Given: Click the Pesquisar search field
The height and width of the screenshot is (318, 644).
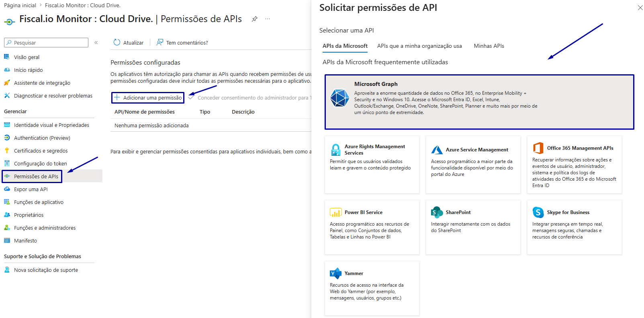Looking at the screenshot, I should point(46,43).
